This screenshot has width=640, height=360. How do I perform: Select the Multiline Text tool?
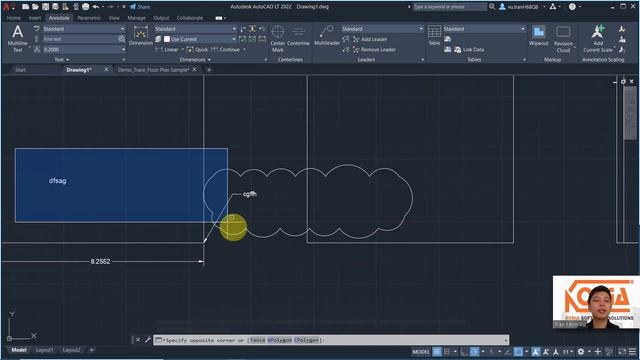18,38
